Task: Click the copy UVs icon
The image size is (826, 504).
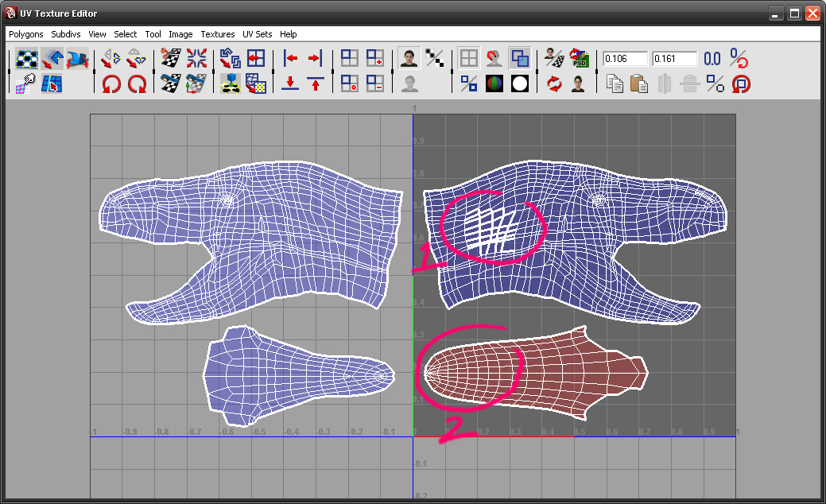Action: coord(614,83)
